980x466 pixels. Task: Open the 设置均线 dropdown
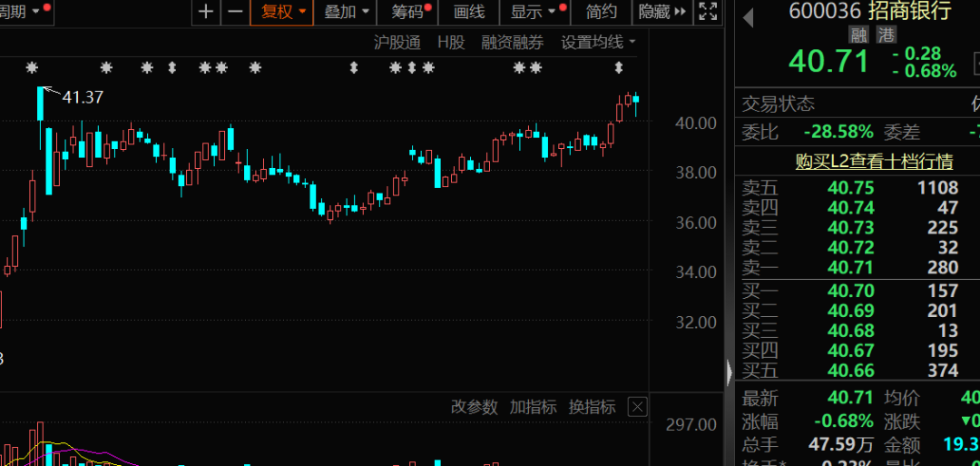tap(598, 42)
